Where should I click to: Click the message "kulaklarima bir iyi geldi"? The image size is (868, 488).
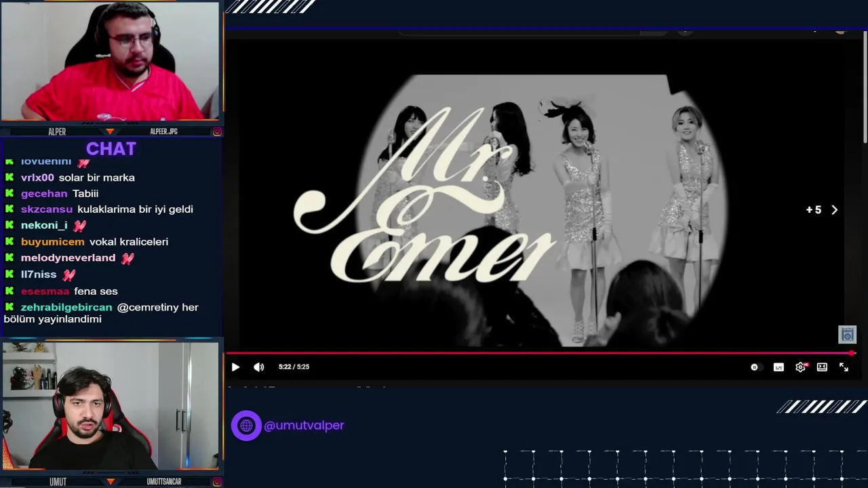[135, 209]
